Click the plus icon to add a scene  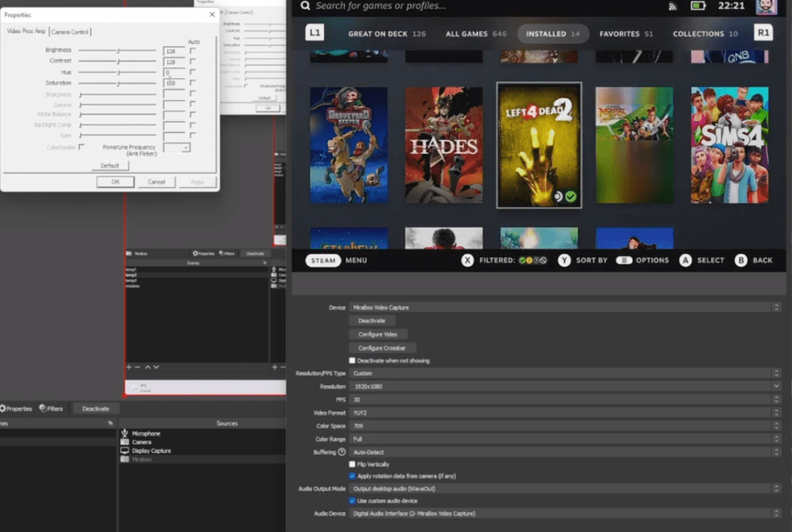pos(128,367)
